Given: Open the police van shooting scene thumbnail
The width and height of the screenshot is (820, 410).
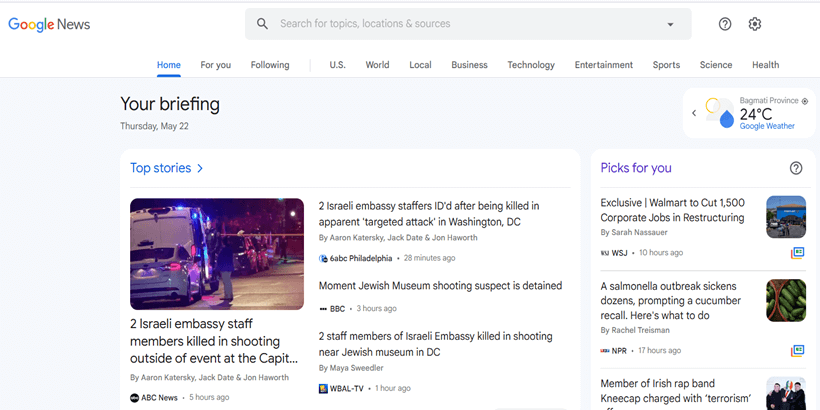Looking at the screenshot, I should (x=217, y=254).
